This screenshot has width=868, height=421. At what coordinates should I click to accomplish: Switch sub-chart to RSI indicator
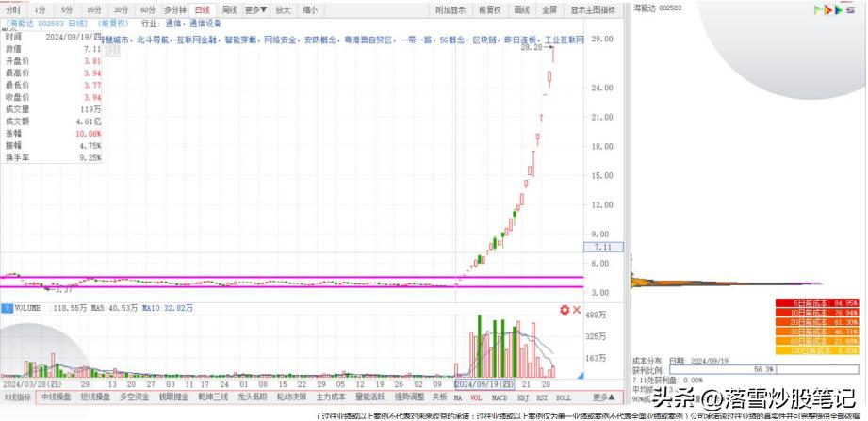[543, 397]
